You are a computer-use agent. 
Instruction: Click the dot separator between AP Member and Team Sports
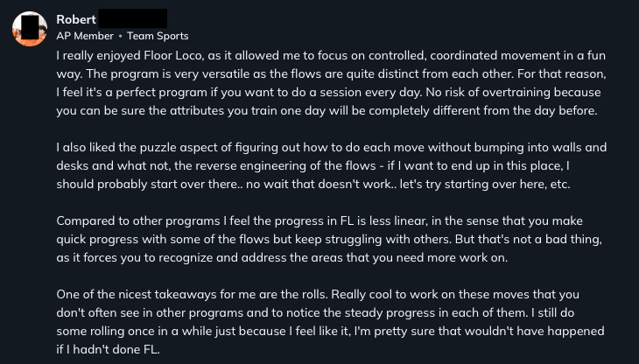coord(121,36)
